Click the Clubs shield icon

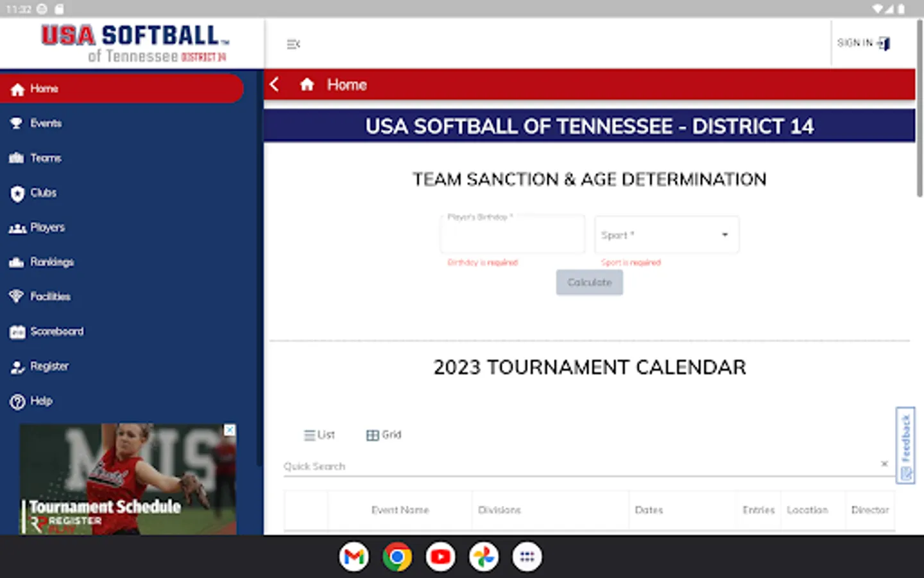tap(17, 193)
